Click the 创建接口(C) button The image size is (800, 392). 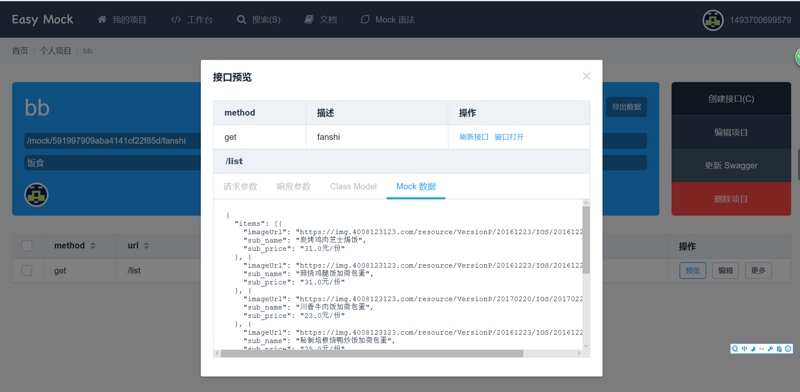coord(731,99)
